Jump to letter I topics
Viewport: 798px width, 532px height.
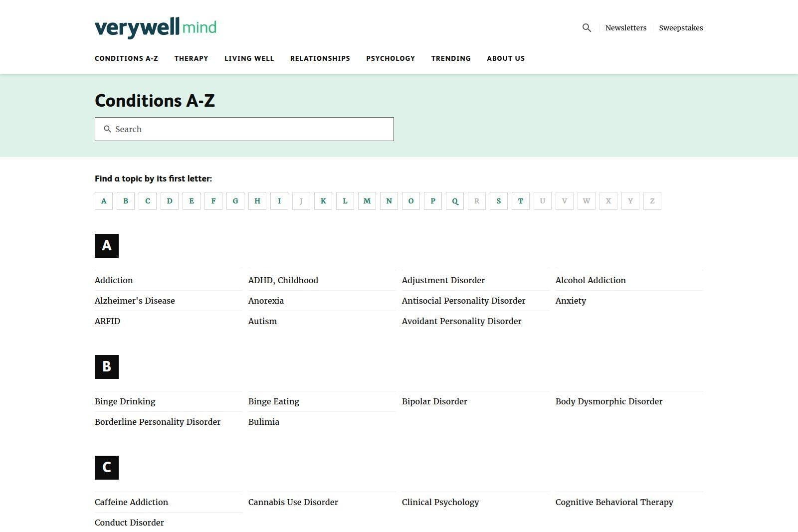tap(279, 201)
